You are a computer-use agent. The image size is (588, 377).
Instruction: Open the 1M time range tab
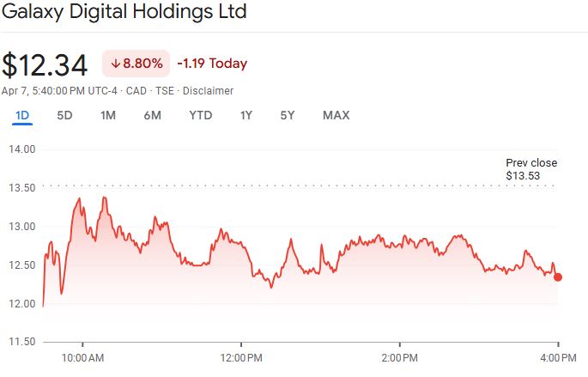[108, 115]
